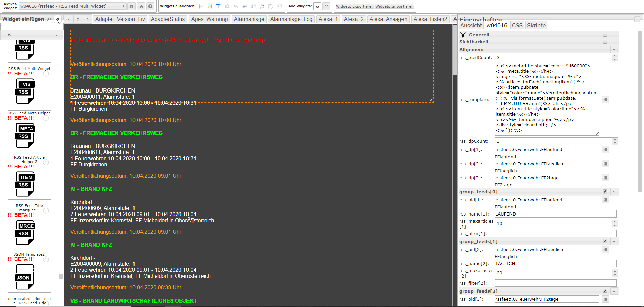644x307 pixels.
Task: Lock all widgets with padlock icon
Action: pyautogui.click(x=317, y=6)
